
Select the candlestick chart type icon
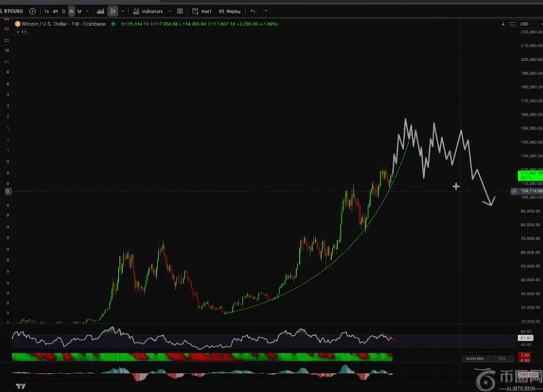pyautogui.click(x=113, y=11)
